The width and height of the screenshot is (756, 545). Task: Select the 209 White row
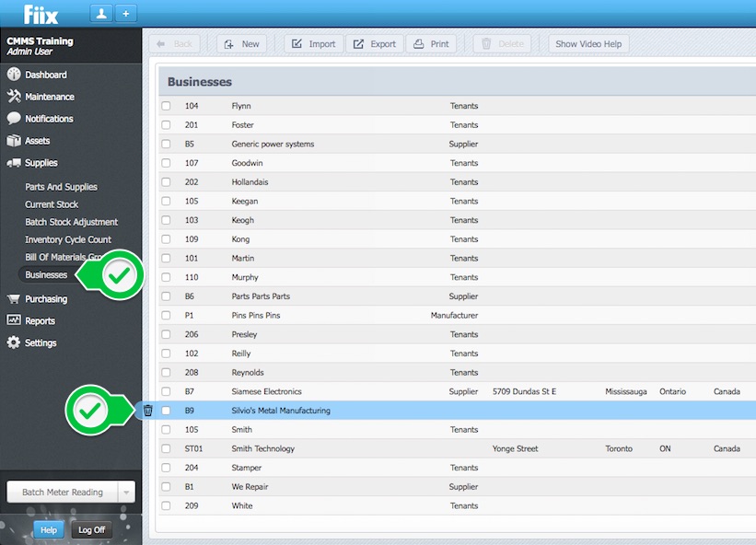pos(457,505)
